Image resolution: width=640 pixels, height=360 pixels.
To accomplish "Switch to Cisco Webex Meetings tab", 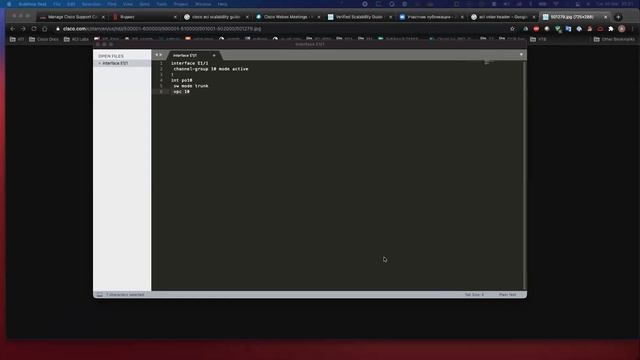I will point(288,17).
